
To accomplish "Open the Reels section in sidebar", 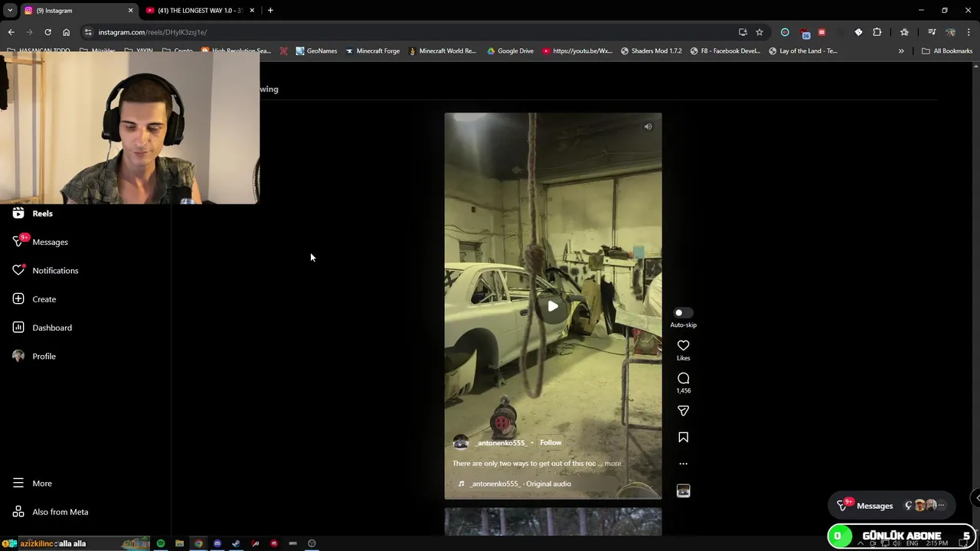I will [x=33, y=214].
